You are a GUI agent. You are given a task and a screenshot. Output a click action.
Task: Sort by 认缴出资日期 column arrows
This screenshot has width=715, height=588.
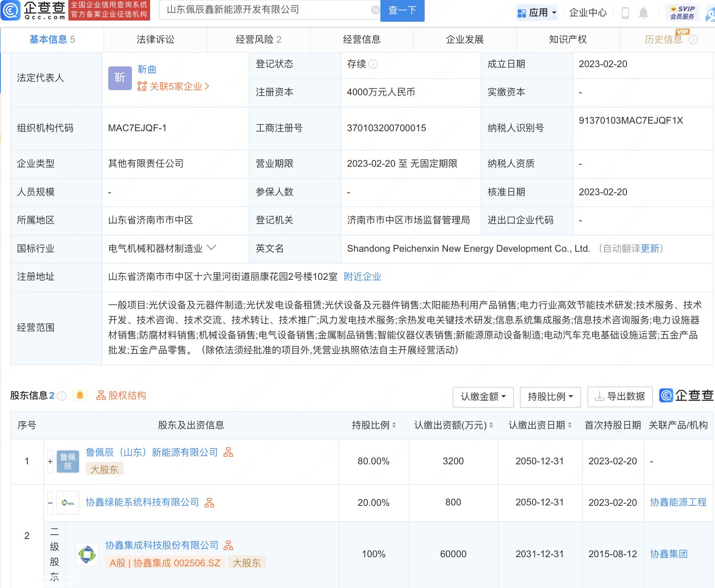[x=570, y=425]
